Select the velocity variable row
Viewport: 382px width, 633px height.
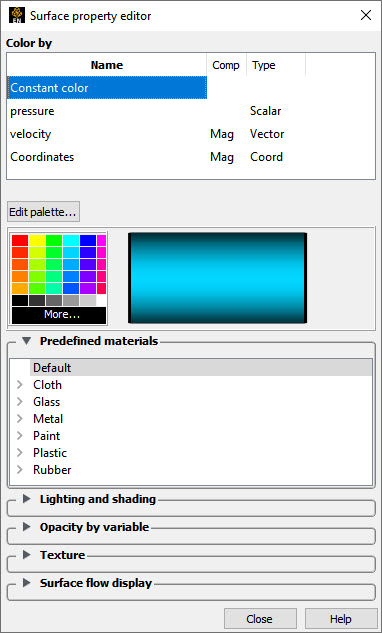click(x=191, y=134)
